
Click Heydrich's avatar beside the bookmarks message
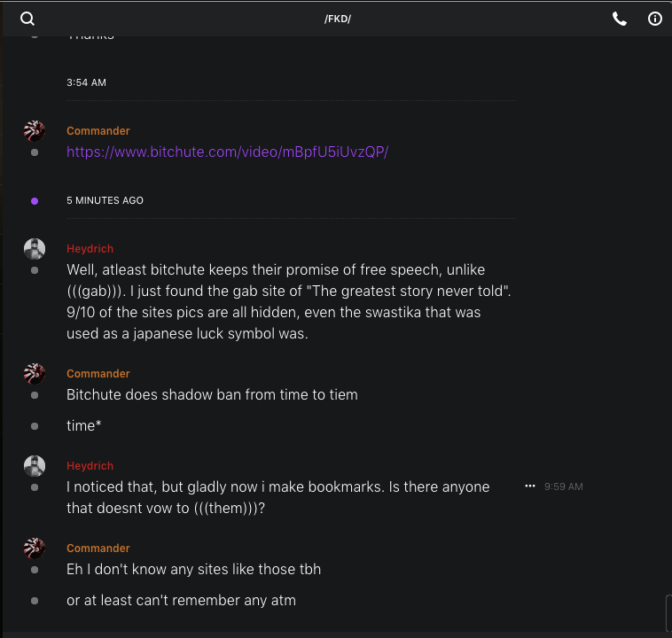(x=35, y=466)
